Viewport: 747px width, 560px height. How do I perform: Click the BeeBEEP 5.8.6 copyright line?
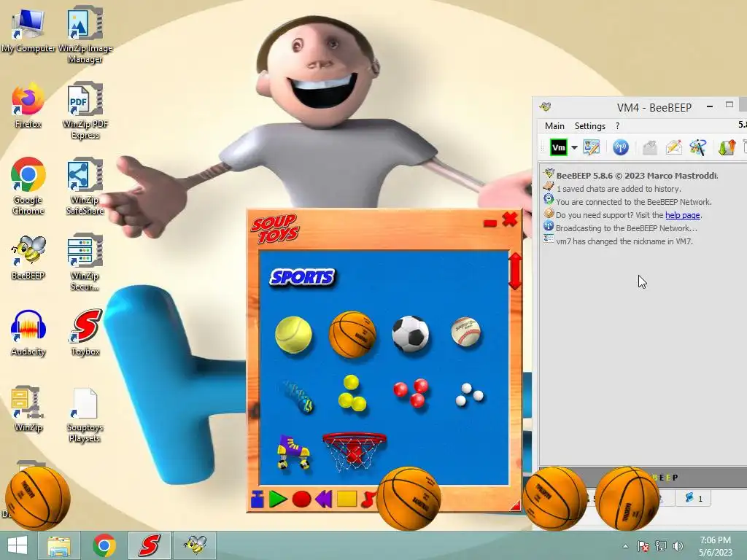[637, 175]
